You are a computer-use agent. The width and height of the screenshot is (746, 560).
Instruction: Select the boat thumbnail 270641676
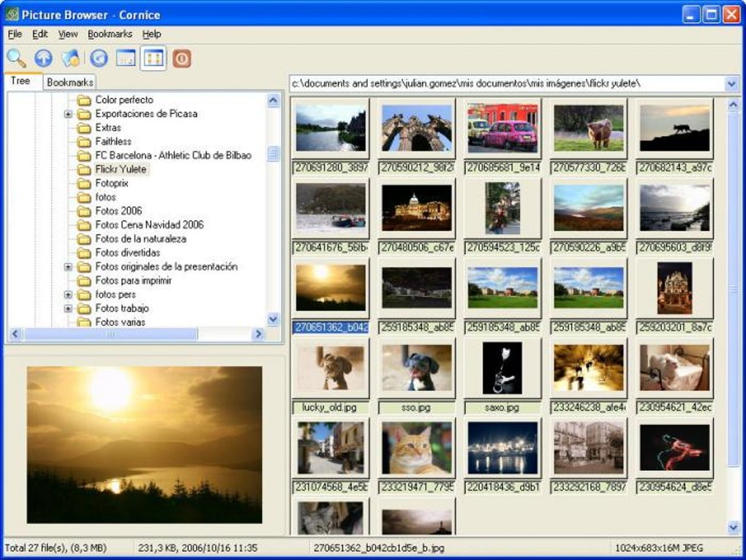(331, 208)
